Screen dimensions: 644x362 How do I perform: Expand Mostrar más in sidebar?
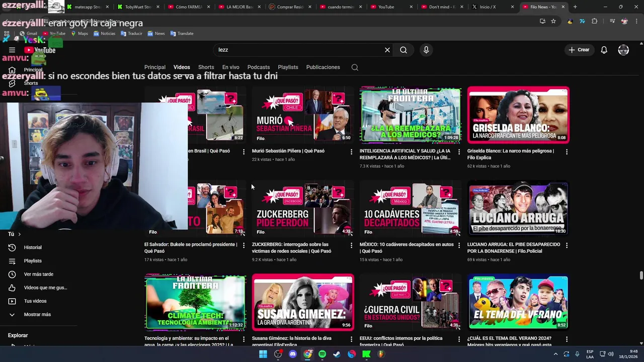pos(37,314)
